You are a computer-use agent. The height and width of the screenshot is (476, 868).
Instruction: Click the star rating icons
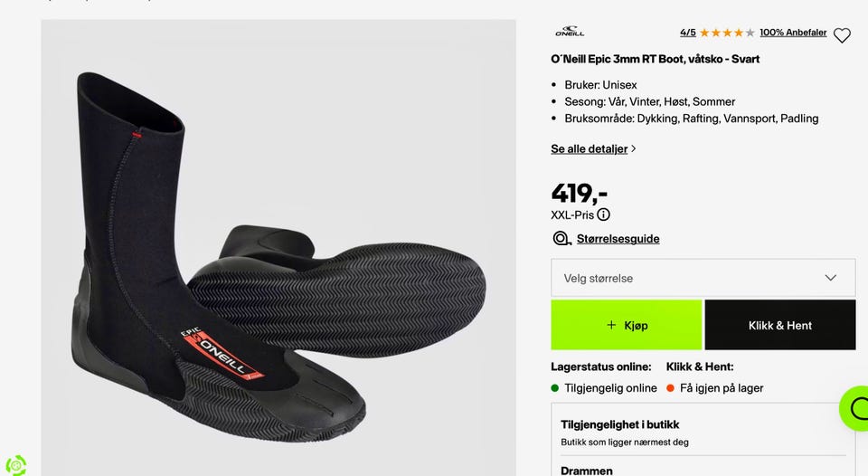[x=727, y=33]
